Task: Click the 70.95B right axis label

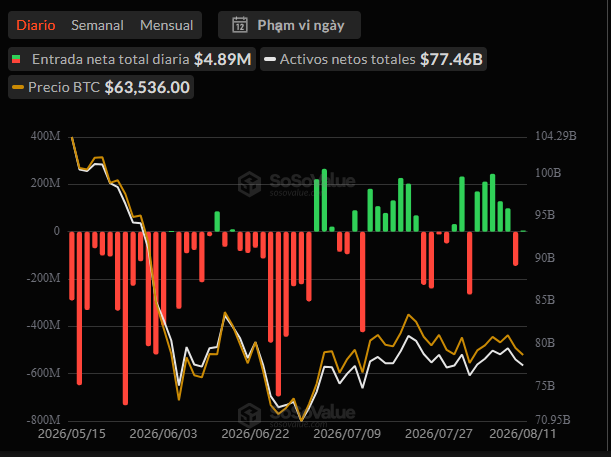Action: pyautogui.click(x=553, y=420)
